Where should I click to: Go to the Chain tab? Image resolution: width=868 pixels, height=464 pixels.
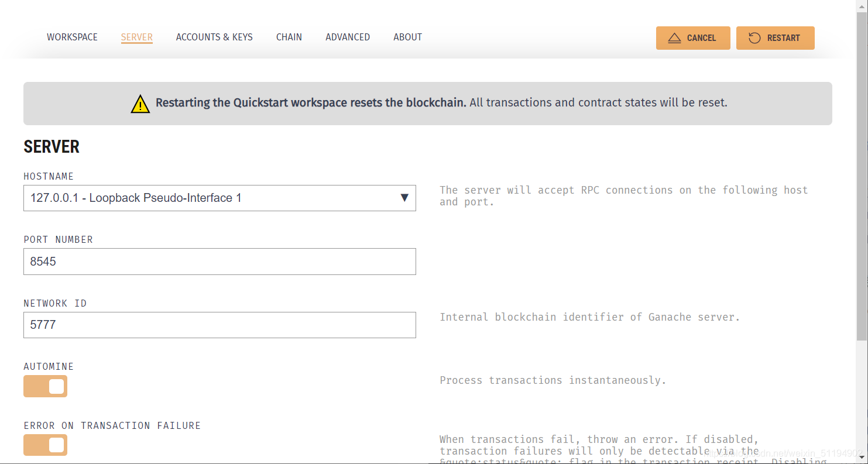289,37
